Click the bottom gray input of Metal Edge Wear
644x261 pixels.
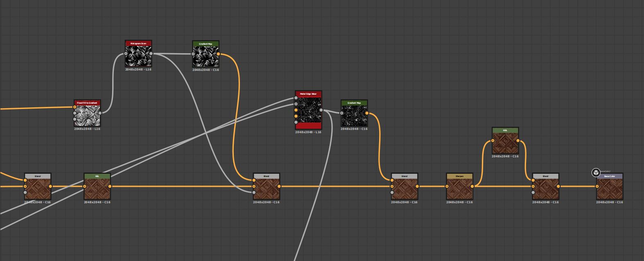pos(296,122)
